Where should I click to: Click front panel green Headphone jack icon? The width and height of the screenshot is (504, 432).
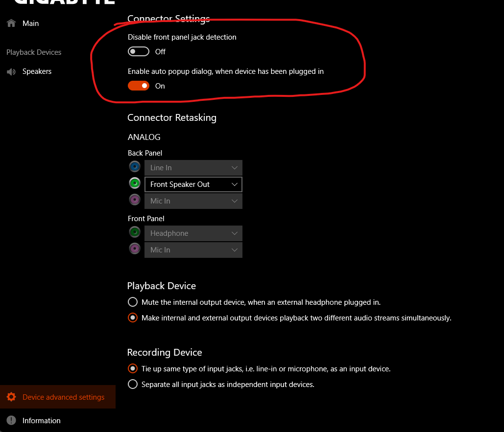135,232
